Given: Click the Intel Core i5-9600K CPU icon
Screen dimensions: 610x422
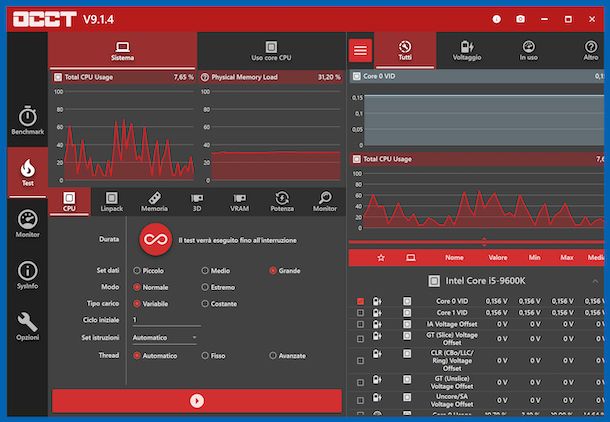Looking at the screenshot, I should coord(434,280).
